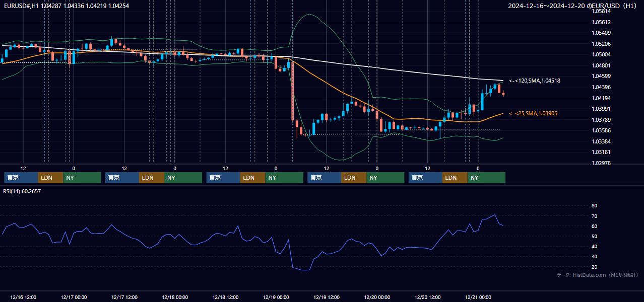Click the 1.04599 price axis value

pyautogui.click(x=601, y=76)
